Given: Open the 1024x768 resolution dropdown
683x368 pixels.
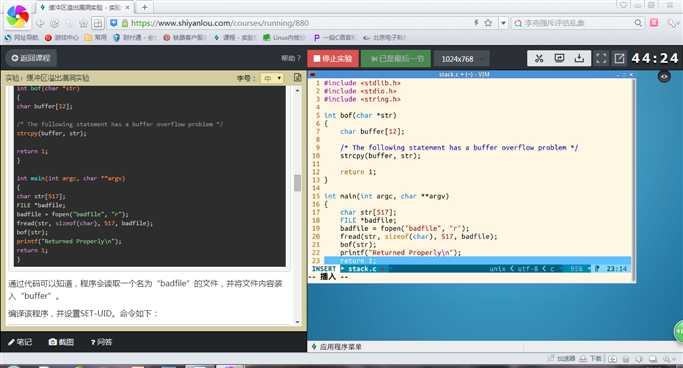Looking at the screenshot, I should coord(461,59).
